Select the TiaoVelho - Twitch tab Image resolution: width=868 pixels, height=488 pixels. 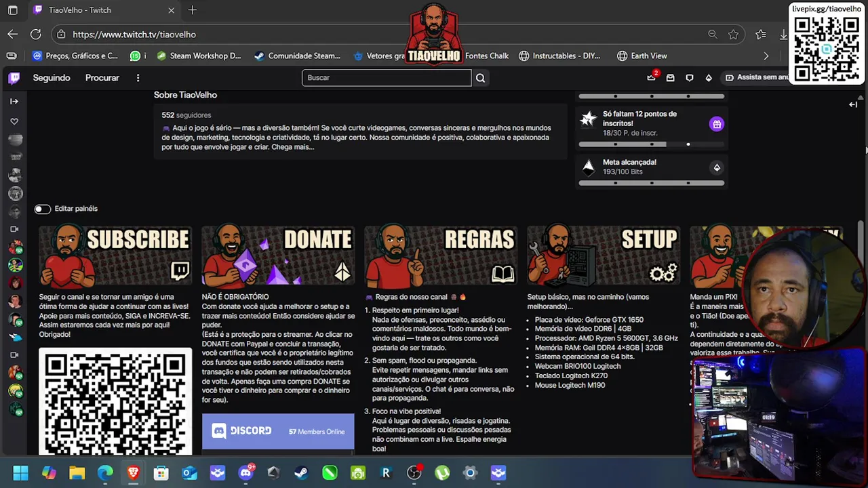[105, 10]
